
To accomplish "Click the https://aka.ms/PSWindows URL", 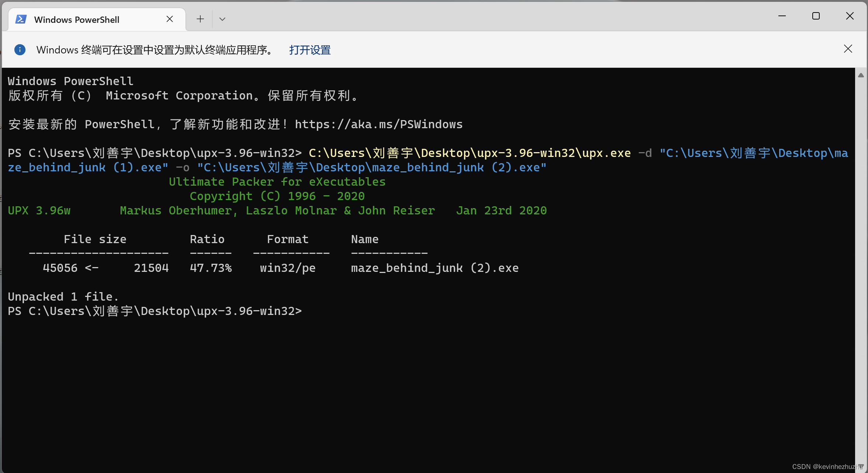I will 379,125.
